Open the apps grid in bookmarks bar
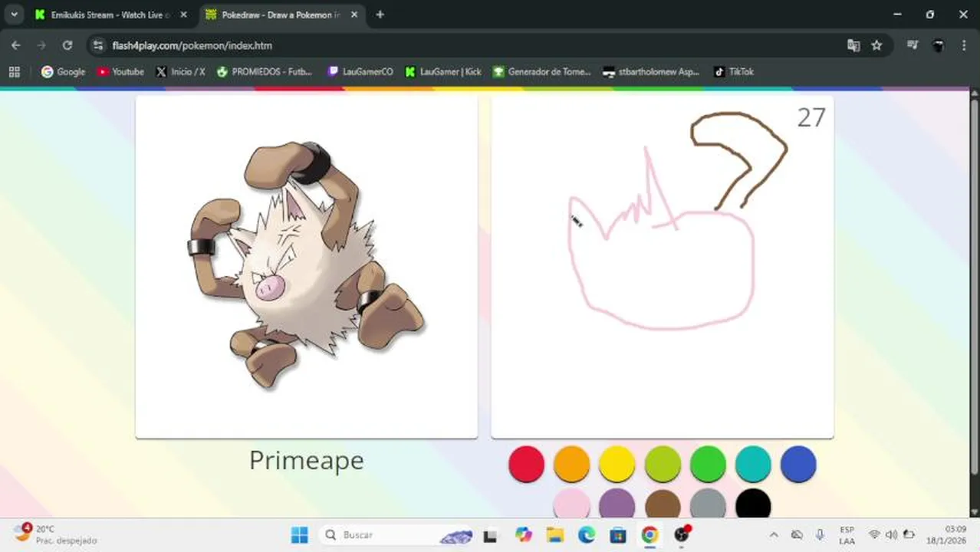 [x=14, y=71]
